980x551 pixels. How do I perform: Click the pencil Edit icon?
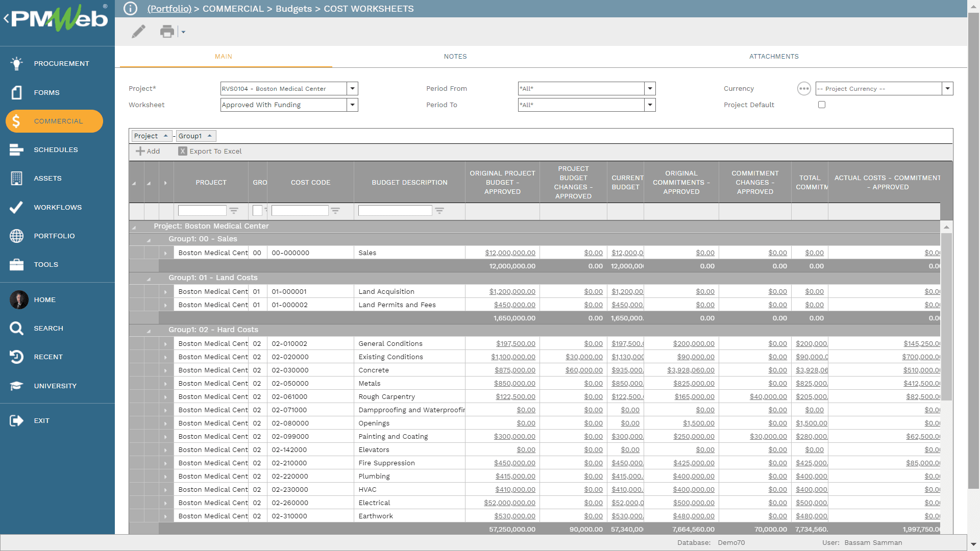pos(138,32)
